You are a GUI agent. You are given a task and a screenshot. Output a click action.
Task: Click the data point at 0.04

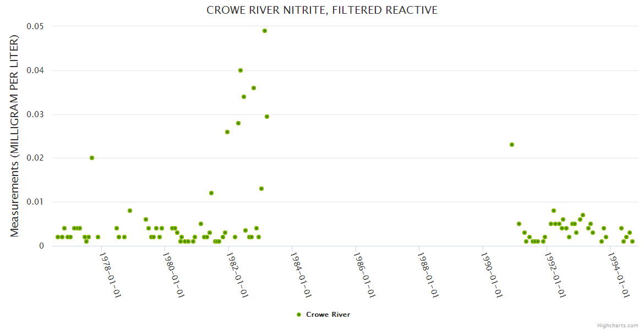(241, 70)
